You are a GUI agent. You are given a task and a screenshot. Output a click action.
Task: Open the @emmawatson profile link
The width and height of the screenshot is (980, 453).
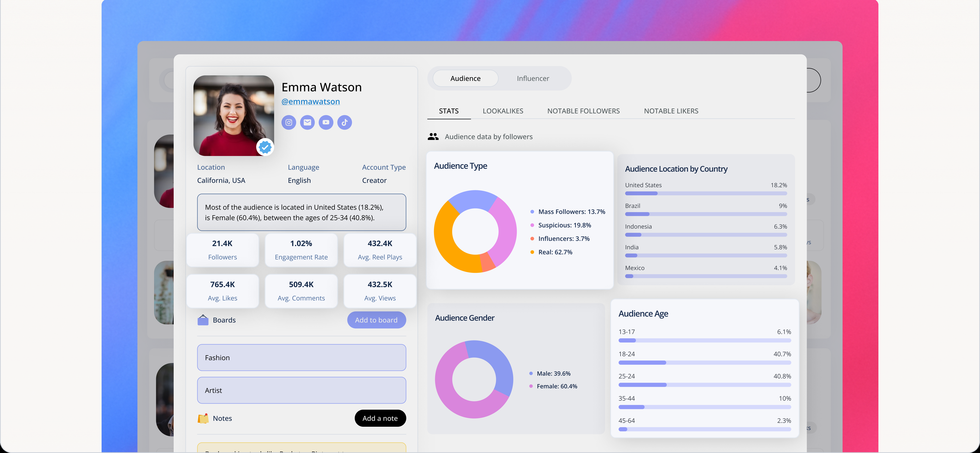pyautogui.click(x=310, y=101)
